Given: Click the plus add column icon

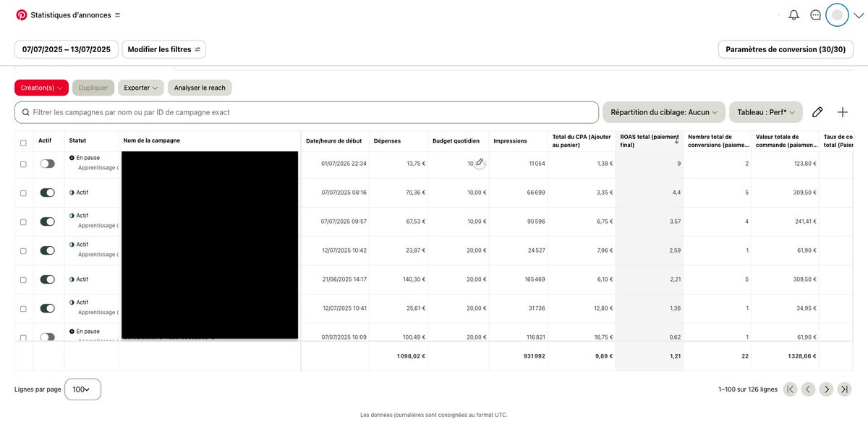Looking at the screenshot, I should pos(843,112).
